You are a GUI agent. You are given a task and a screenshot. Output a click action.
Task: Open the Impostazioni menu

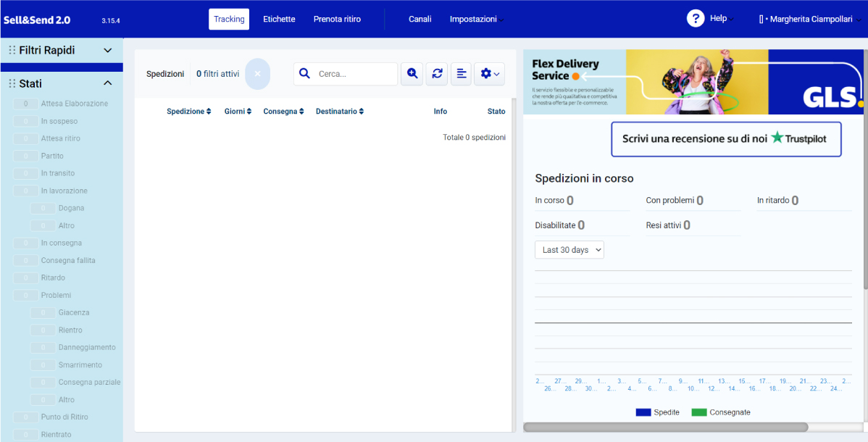pyautogui.click(x=476, y=19)
